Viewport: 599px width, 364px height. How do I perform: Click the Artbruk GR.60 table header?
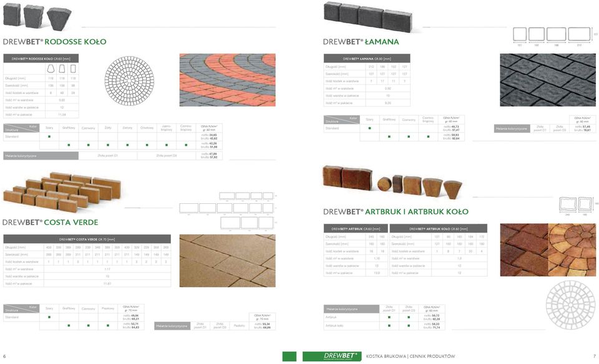pos(356,229)
